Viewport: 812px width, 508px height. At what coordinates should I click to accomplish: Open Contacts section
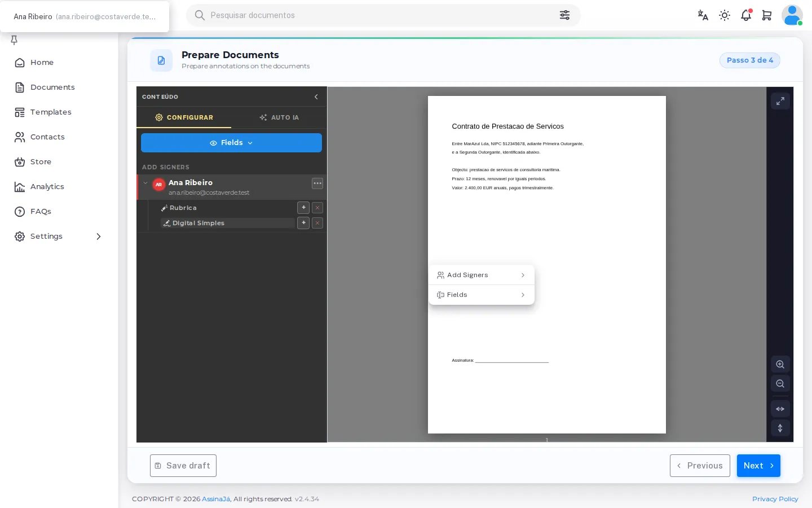(47, 137)
